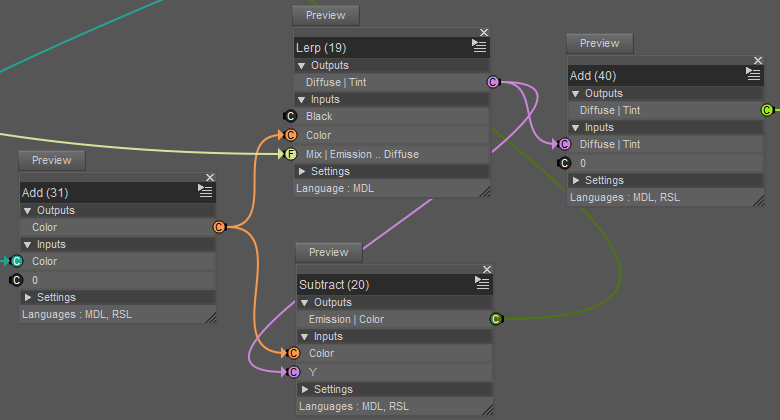This screenshot has height=420, width=780.
Task: Click the purple Diffuse | Tint input socket on Add (40)
Action: pyautogui.click(x=564, y=144)
